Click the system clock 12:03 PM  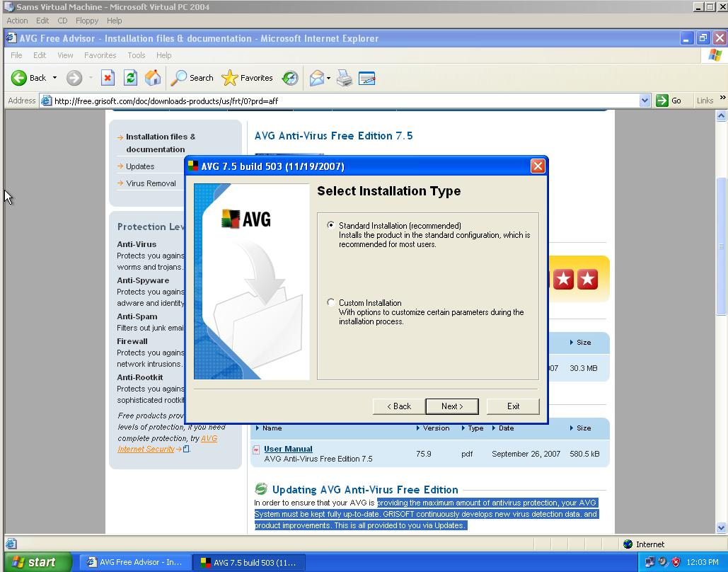coord(702,562)
